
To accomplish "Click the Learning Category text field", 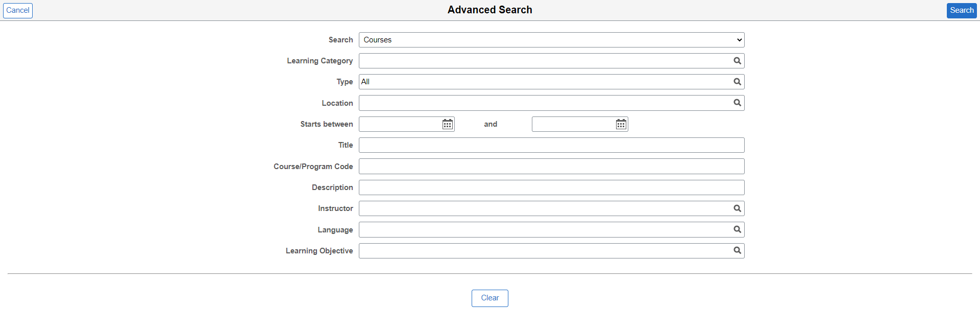I will [x=544, y=61].
